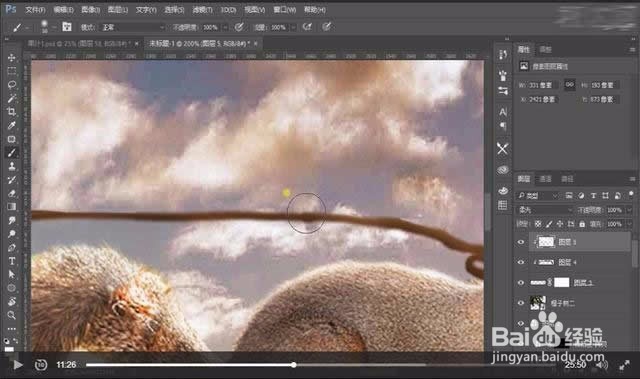Filter layers by pixel layers icon
640x379 pixels.
tap(569, 196)
